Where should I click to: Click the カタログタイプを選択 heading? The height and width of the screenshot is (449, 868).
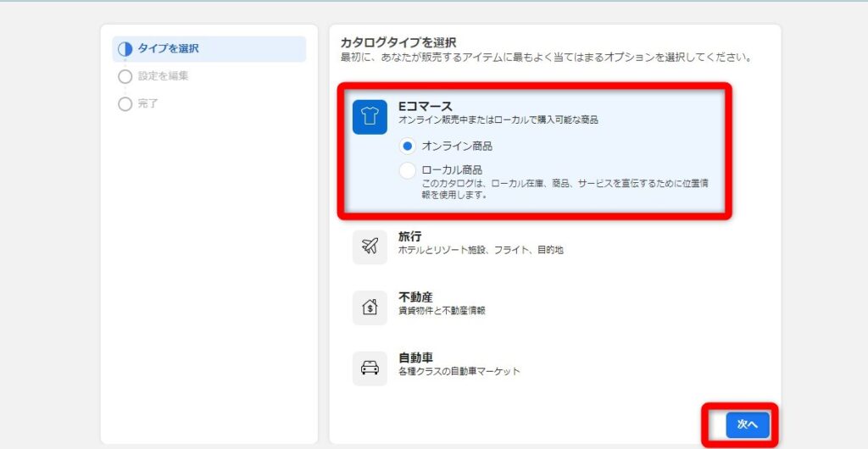pos(398,42)
